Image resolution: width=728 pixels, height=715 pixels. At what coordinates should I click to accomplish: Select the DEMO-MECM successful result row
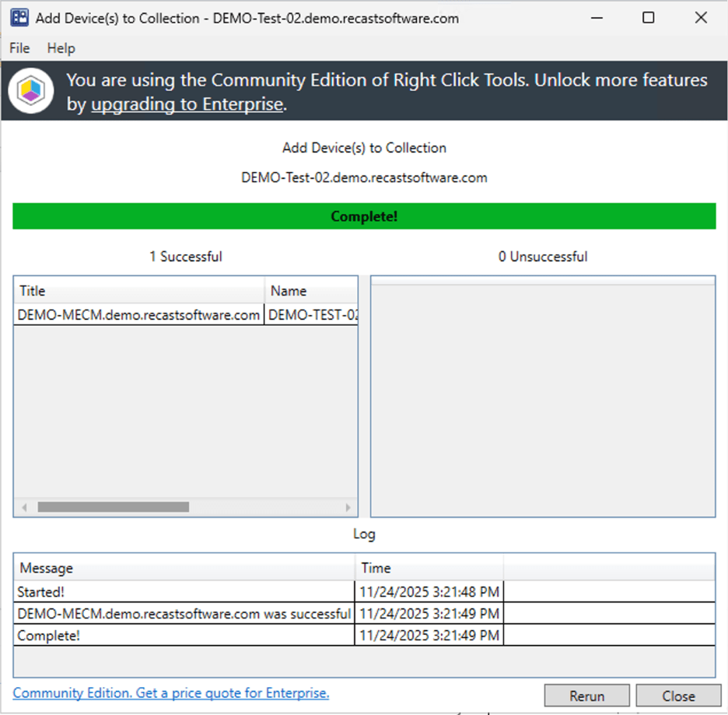(138, 315)
